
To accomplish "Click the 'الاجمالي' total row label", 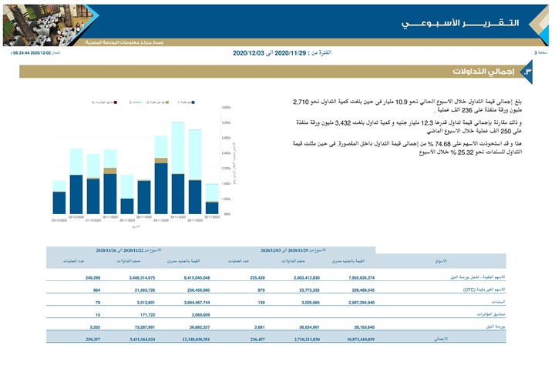I will (x=441, y=339).
